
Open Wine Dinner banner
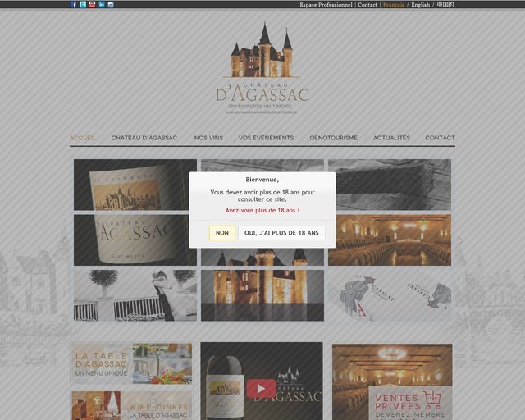point(132,405)
